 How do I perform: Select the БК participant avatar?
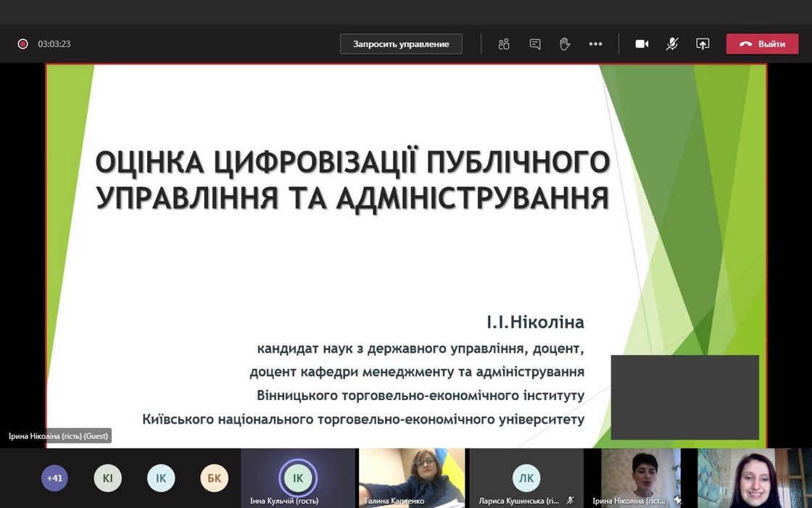pos(214,478)
